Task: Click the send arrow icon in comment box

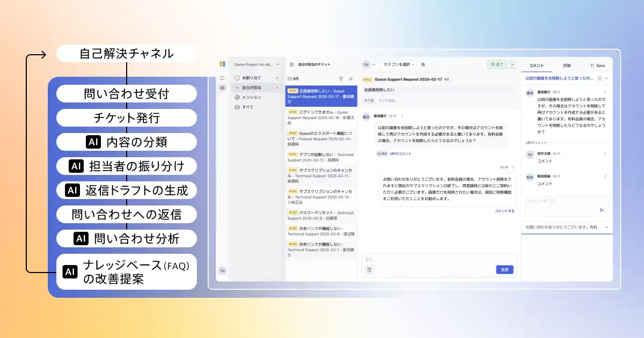Action: click(x=602, y=210)
